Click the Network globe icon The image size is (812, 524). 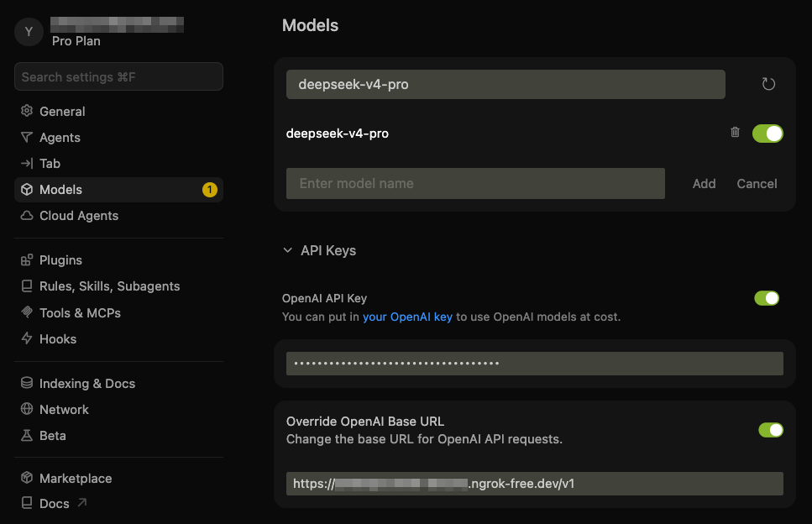(x=27, y=409)
